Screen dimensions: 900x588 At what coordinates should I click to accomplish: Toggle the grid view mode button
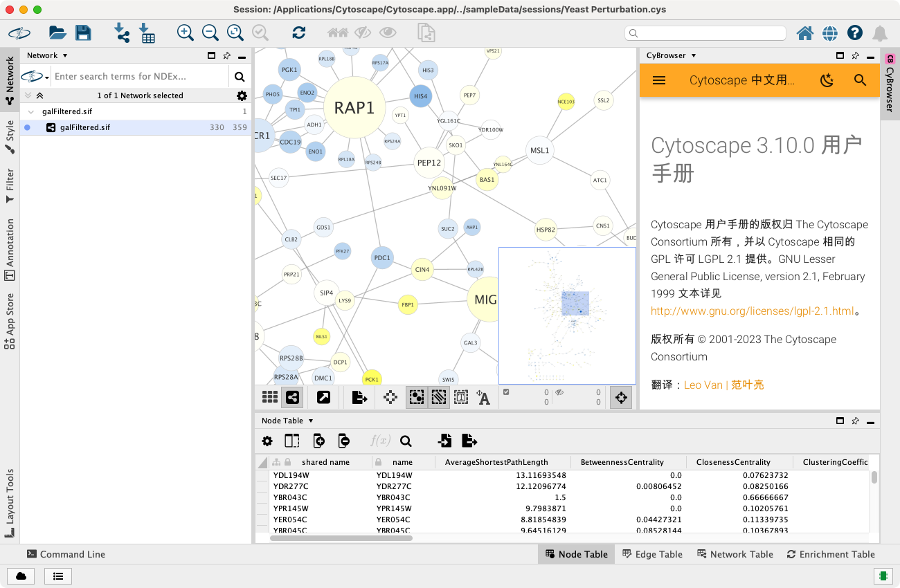coord(270,397)
